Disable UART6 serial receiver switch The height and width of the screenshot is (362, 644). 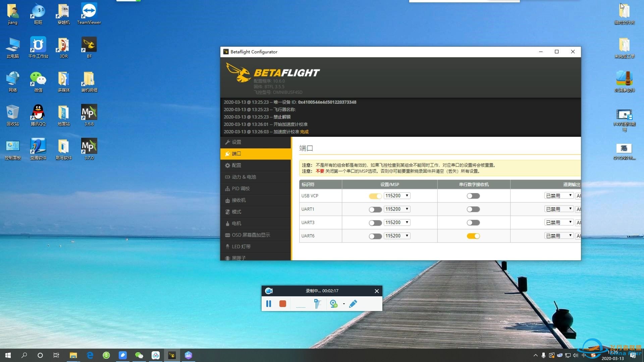tap(473, 236)
